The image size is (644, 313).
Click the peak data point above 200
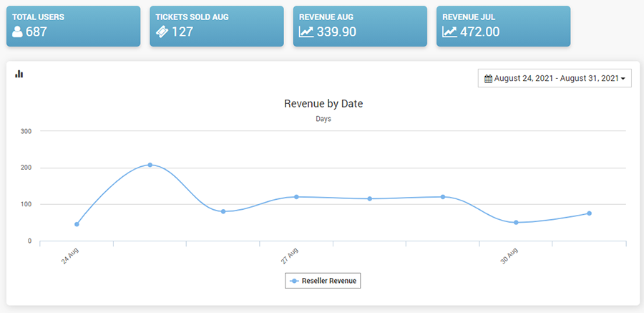click(150, 165)
